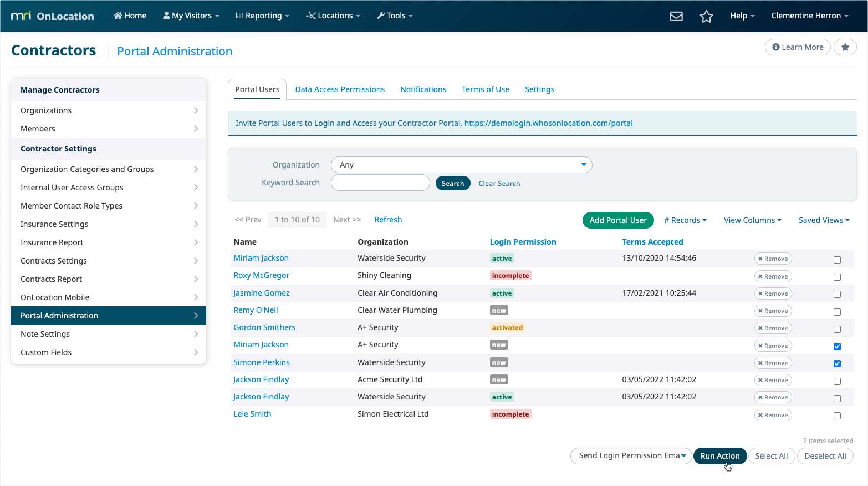Remove Jackson Findlay of Acme Security Ltd
Image resolution: width=868 pixels, height=486 pixels.
tap(773, 380)
